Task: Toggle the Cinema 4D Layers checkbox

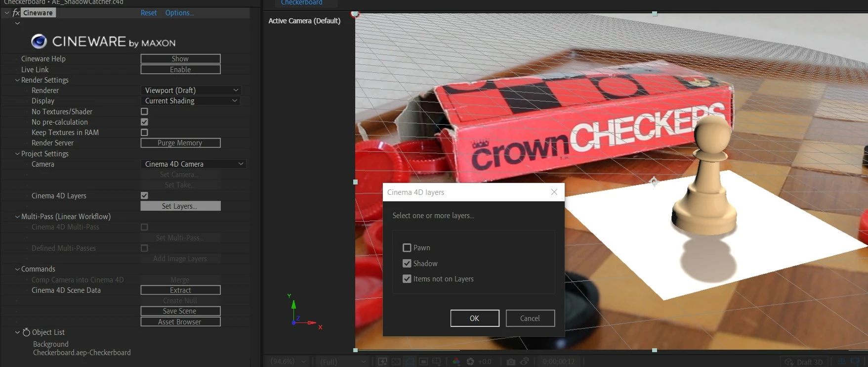Action: [144, 196]
